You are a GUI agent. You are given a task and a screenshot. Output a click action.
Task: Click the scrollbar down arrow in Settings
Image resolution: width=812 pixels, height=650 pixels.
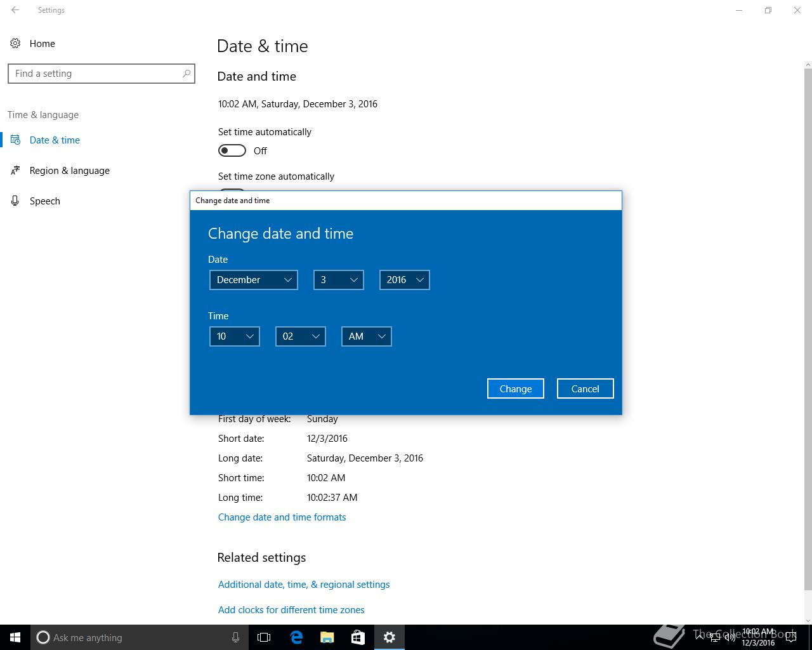(x=808, y=620)
